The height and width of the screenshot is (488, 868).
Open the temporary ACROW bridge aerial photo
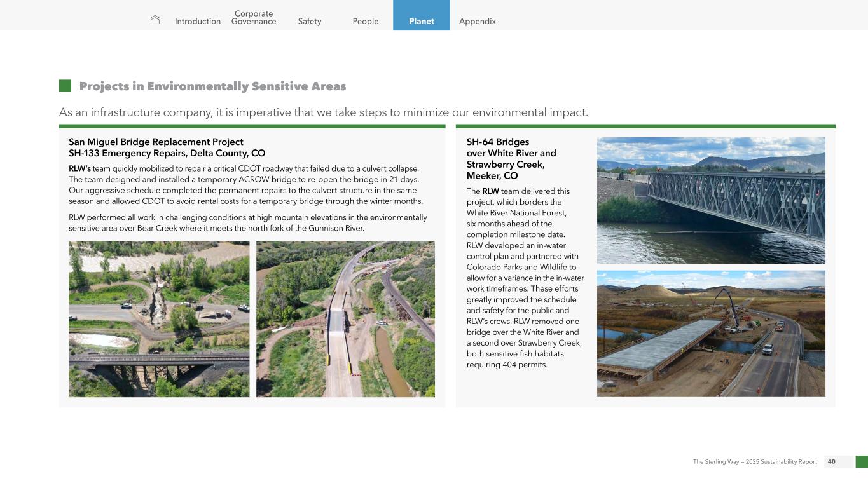point(345,319)
